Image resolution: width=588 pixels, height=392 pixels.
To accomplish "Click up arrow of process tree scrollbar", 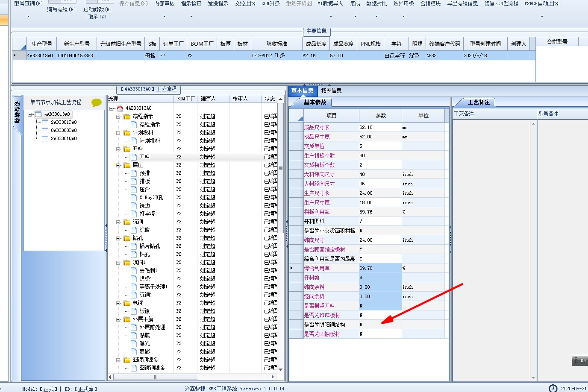I will click(281, 99).
